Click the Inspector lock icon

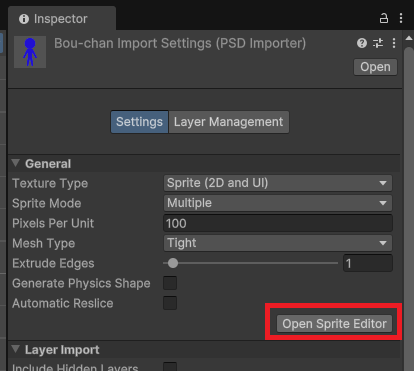384,18
